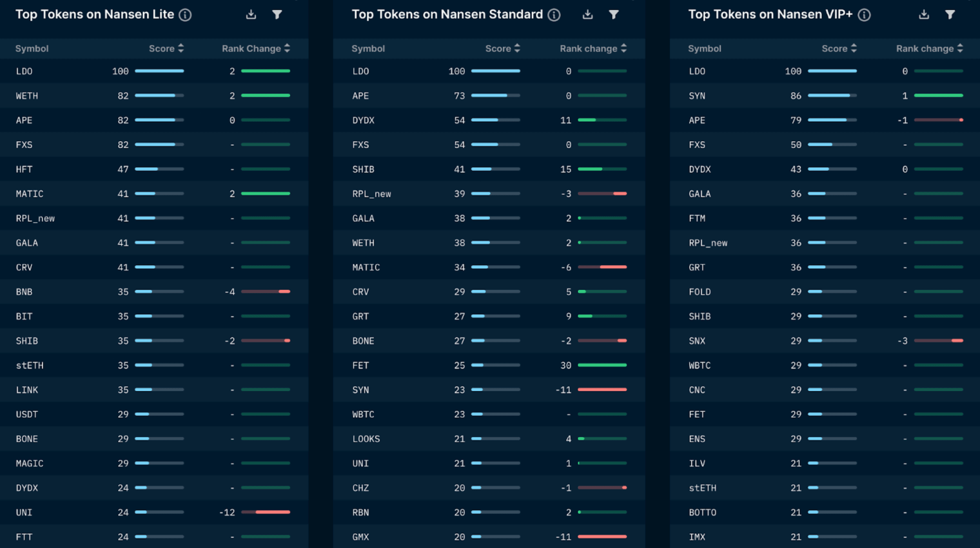Select BNB token in Nansen Lite

pyautogui.click(x=24, y=292)
